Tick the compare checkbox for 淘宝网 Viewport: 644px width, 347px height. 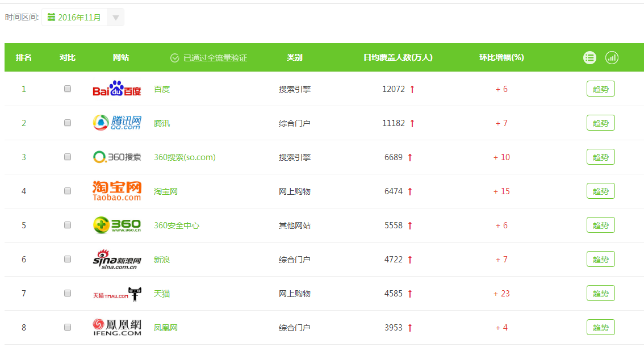[68, 191]
